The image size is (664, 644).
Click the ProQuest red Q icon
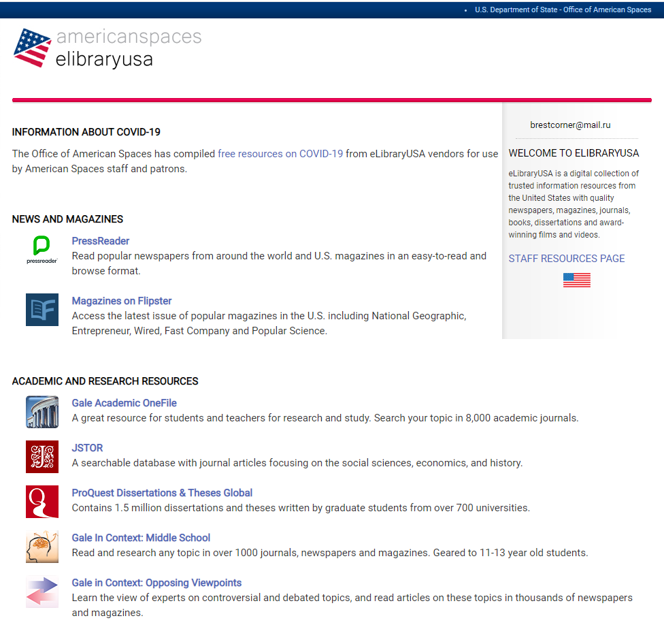coord(42,502)
